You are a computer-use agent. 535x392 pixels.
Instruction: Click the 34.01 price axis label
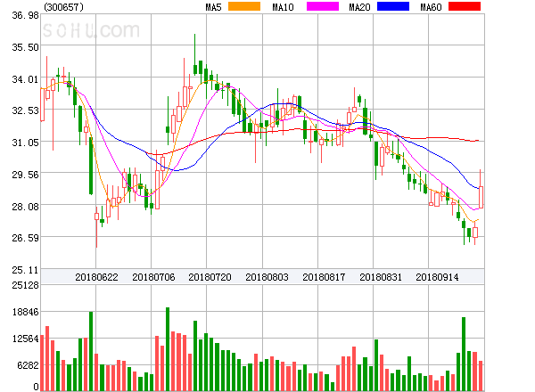coord(25,79)
